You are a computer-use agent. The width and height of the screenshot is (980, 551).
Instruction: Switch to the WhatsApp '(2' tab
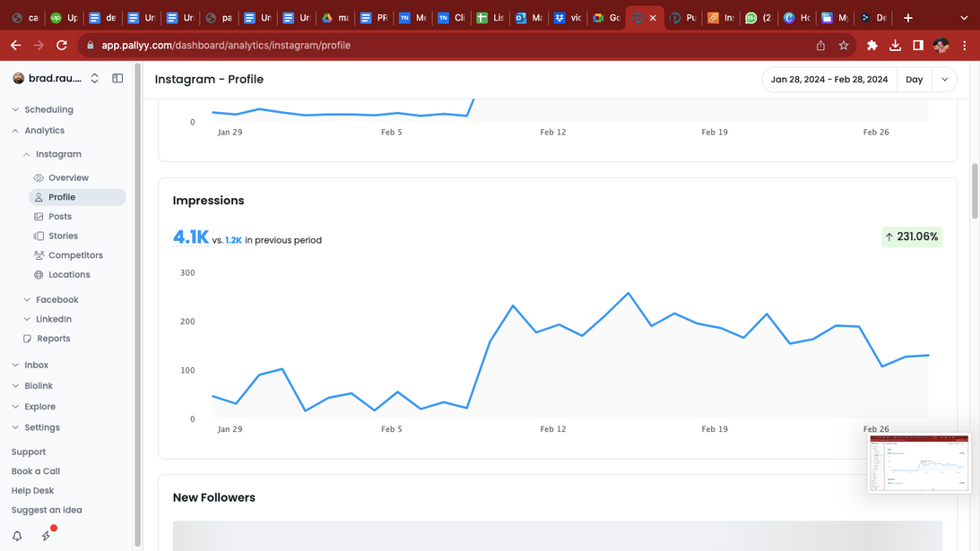(x=759, y=18)
